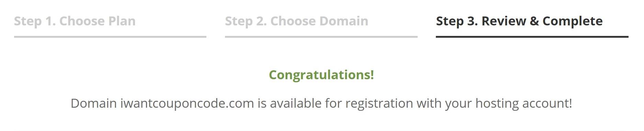Go back to Step 1. Choose Plan
Image resolution: width=644 pixels, height=131 pixels.
75,21
